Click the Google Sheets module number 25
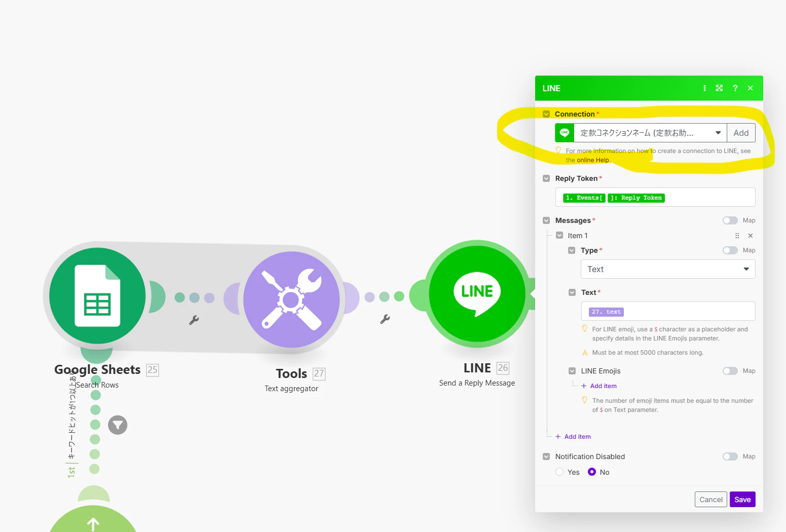Viewport: 786px width, 532px height. pos(153,370)
